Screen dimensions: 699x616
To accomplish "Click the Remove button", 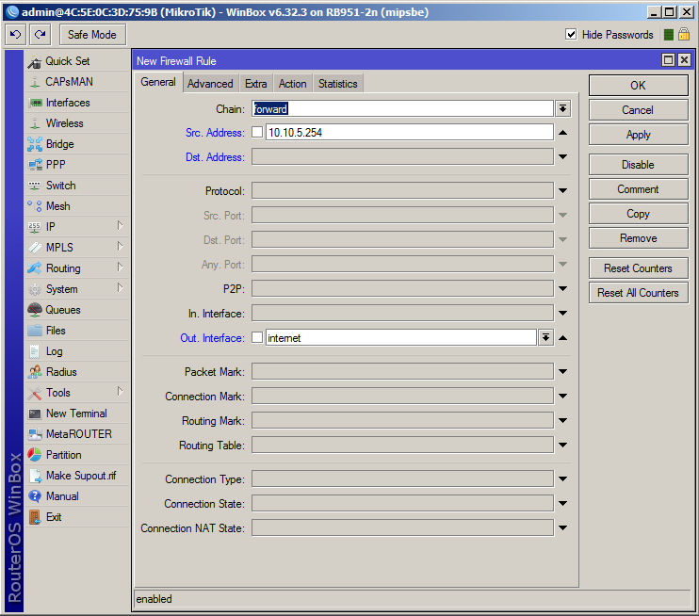I will coord(639,238).
